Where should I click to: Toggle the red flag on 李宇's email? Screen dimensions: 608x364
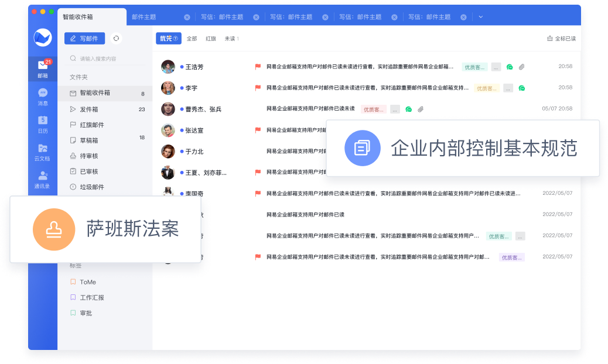point(258,88)
